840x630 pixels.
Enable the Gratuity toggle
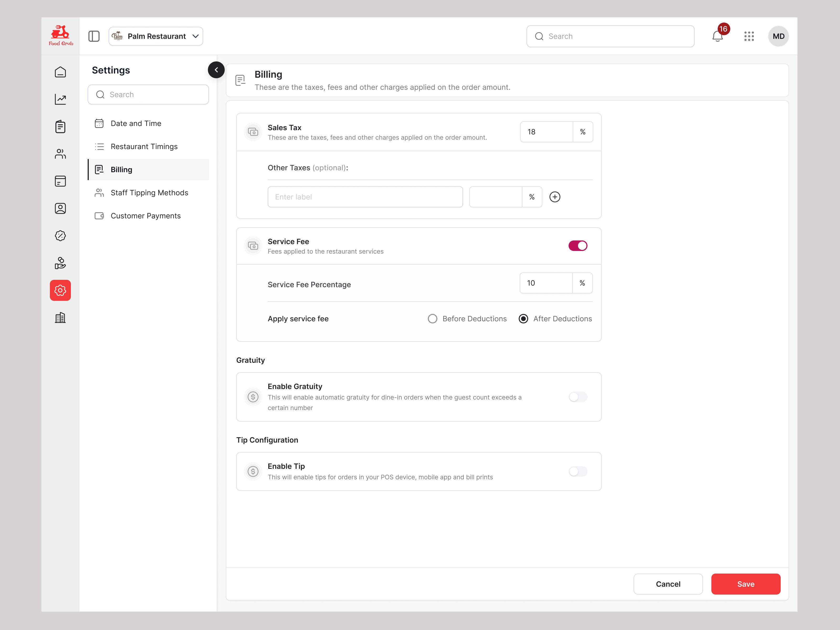pyautogui.click(x=577, y=397)
